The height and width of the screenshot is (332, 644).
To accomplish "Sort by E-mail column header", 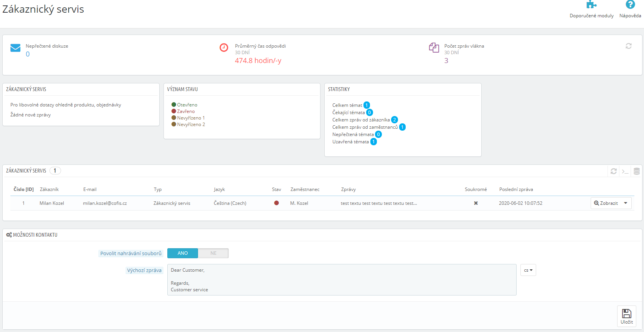I will 90,189.
